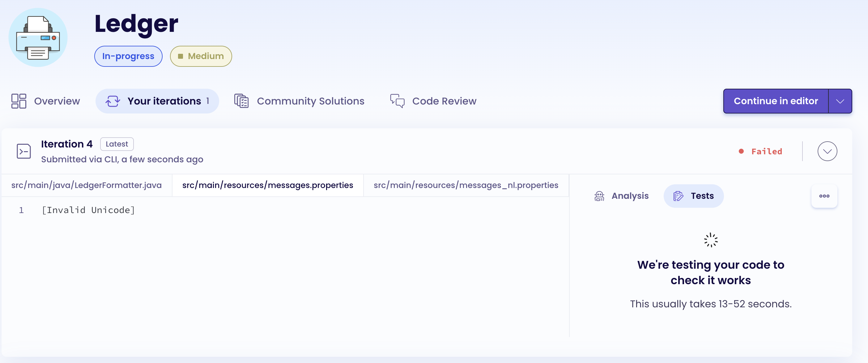Click the Ledger printer exercise icon
Viewport: 868px width, 363px height.
pos(38,38)
